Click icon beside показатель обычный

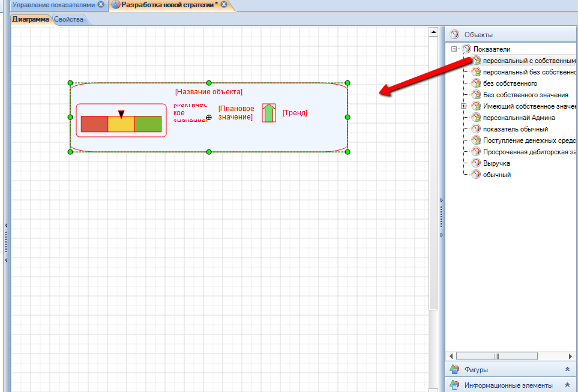point(476,129)
